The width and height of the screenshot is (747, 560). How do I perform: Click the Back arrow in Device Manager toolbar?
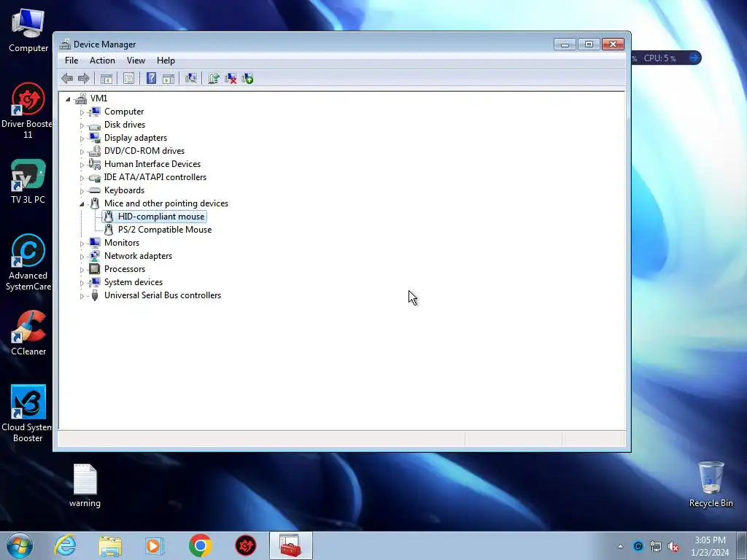pyautogui.click(x=67, y=79)
